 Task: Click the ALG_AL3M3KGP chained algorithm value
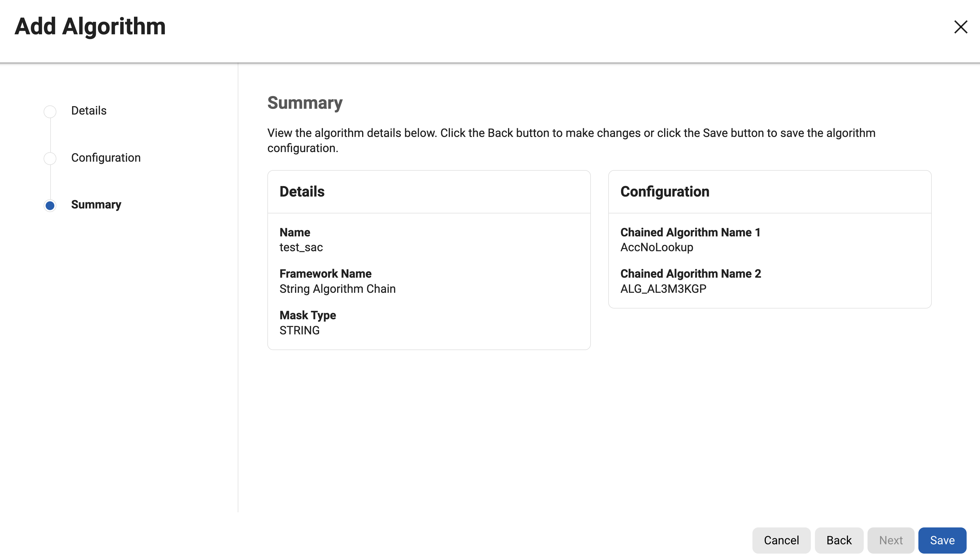663,289
